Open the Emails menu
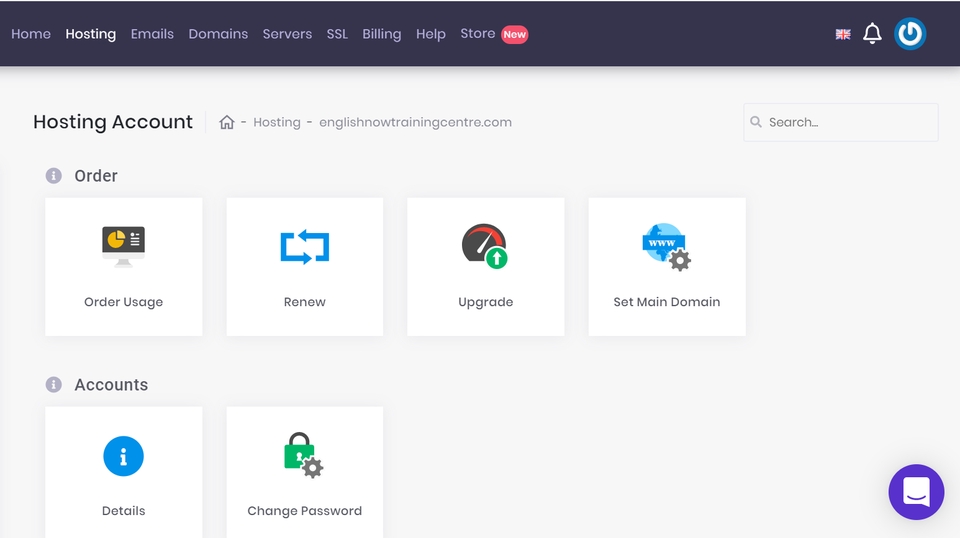960x538 pixels. (152, 34)
